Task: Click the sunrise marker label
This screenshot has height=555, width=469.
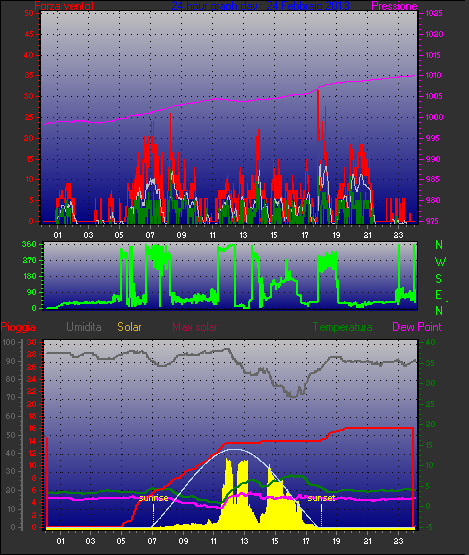Action: pyautogui.click(x=153, y=498)
